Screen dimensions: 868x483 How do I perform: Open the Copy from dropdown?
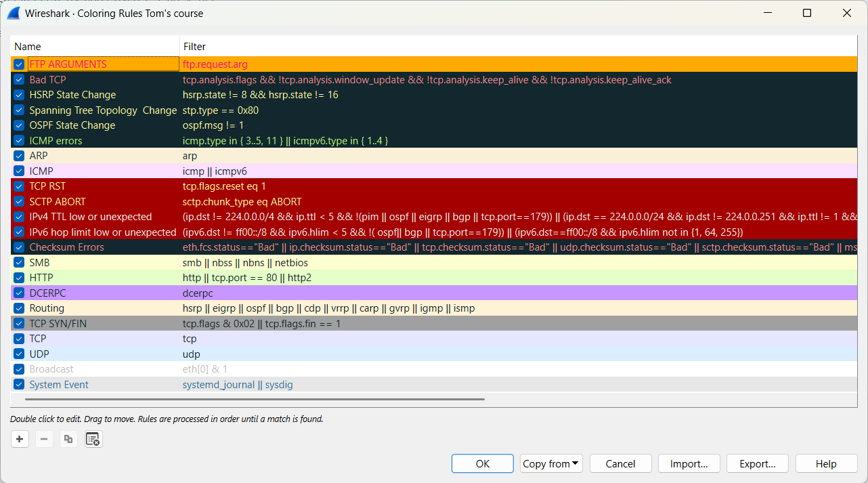pos(551,464)
